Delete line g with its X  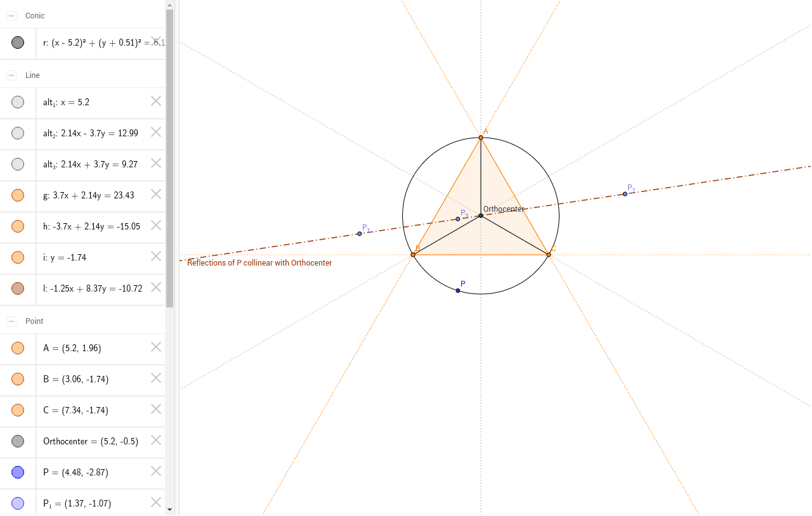(x=156, y=193)
